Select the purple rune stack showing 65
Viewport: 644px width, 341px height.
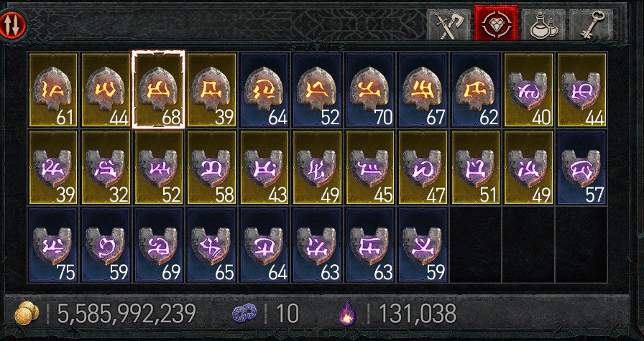pyautogui.click(x=212, y=245)
